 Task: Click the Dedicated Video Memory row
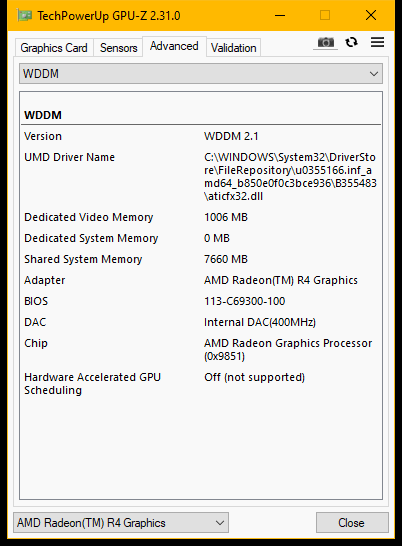pos(201,217)
